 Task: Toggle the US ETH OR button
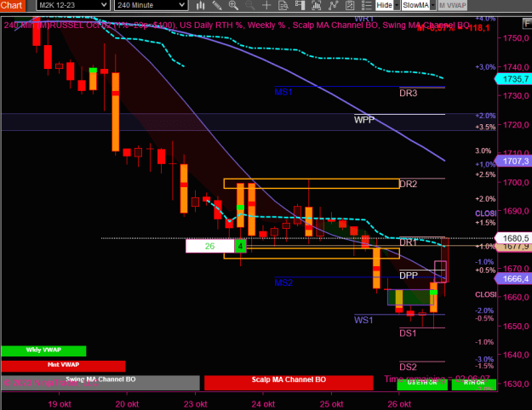[x=422, y=384]
